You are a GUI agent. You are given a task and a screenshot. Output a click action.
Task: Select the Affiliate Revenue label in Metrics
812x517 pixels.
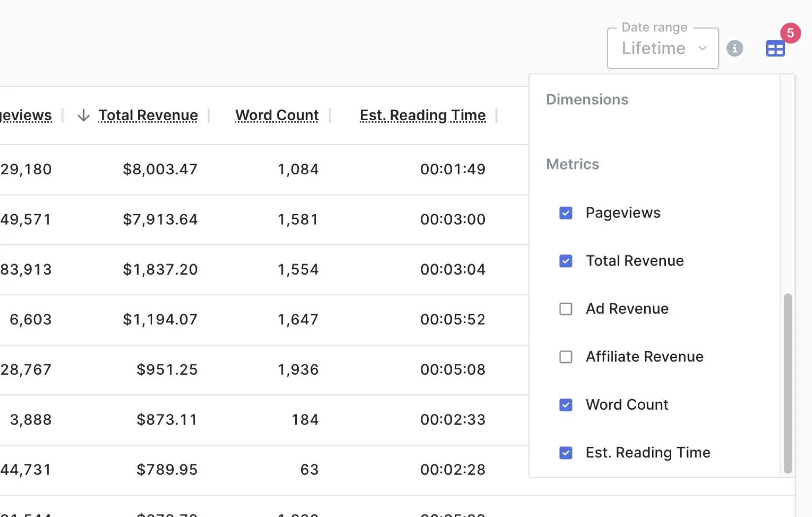tap(644, 356)
